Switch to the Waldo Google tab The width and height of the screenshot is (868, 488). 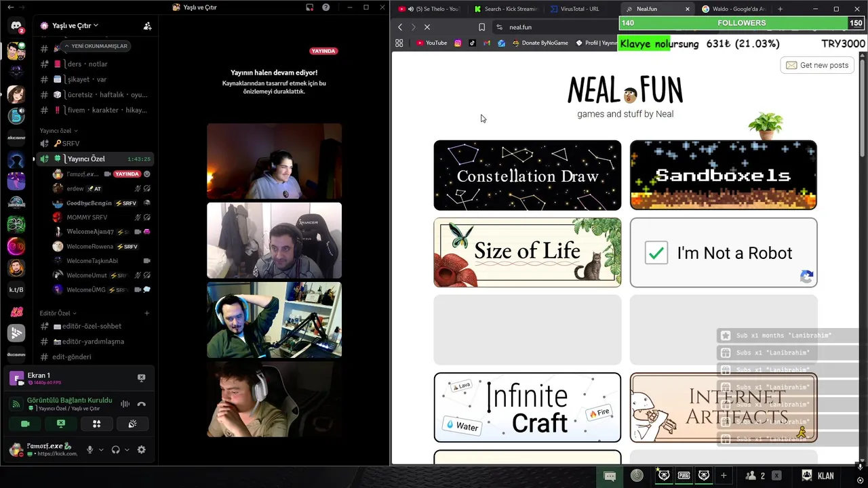point(734,9)
